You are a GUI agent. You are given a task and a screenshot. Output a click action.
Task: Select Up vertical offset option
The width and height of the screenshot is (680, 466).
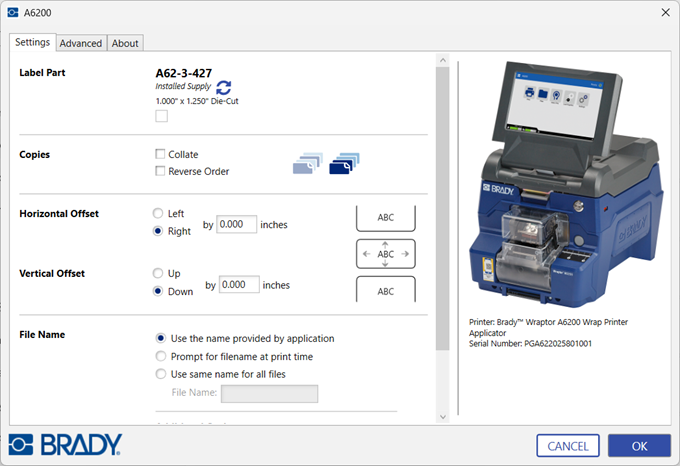point(158,273)
